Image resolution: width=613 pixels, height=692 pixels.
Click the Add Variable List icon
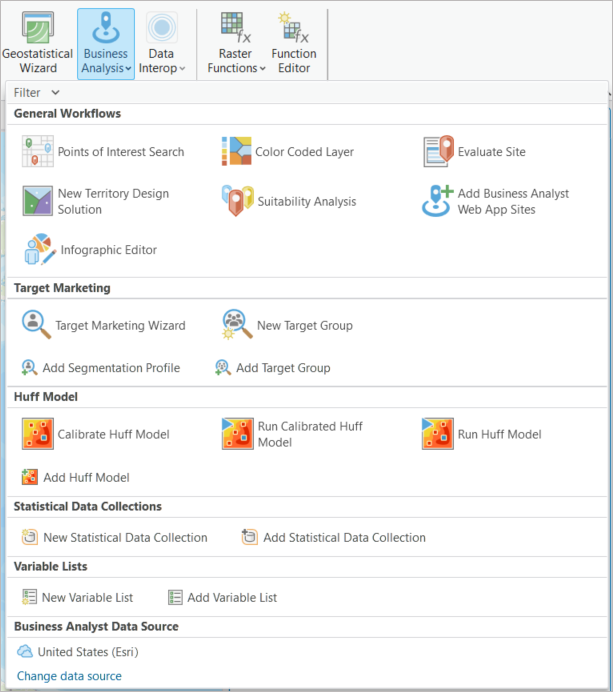175,597
